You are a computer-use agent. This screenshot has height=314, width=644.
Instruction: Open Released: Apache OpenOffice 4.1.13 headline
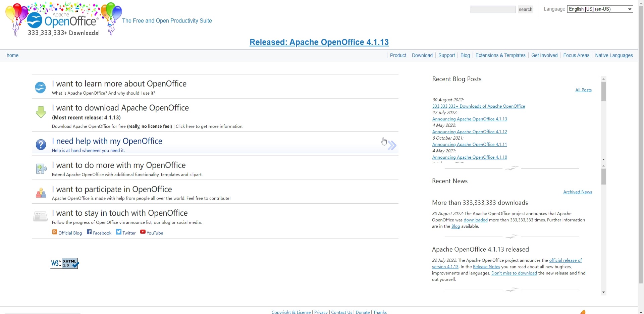319,42
